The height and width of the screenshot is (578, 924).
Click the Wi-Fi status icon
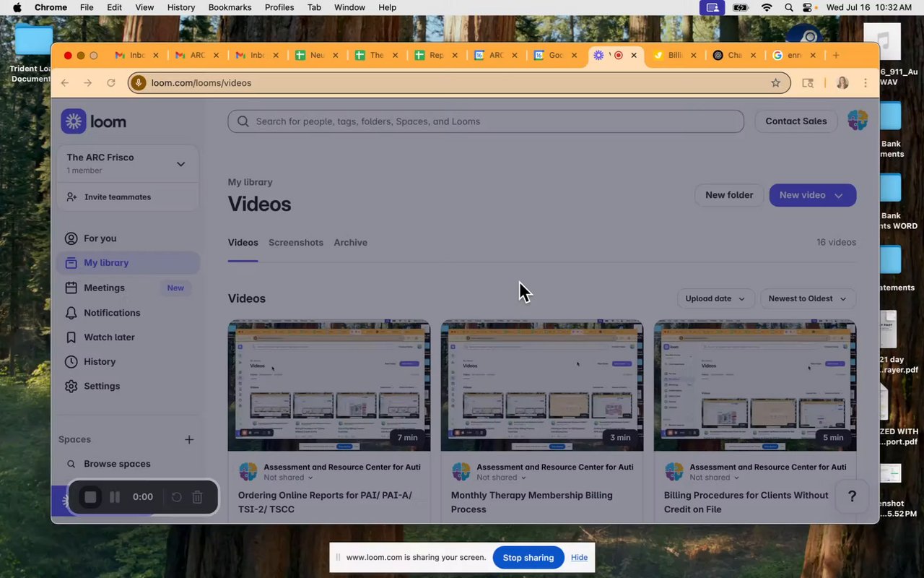767,7
